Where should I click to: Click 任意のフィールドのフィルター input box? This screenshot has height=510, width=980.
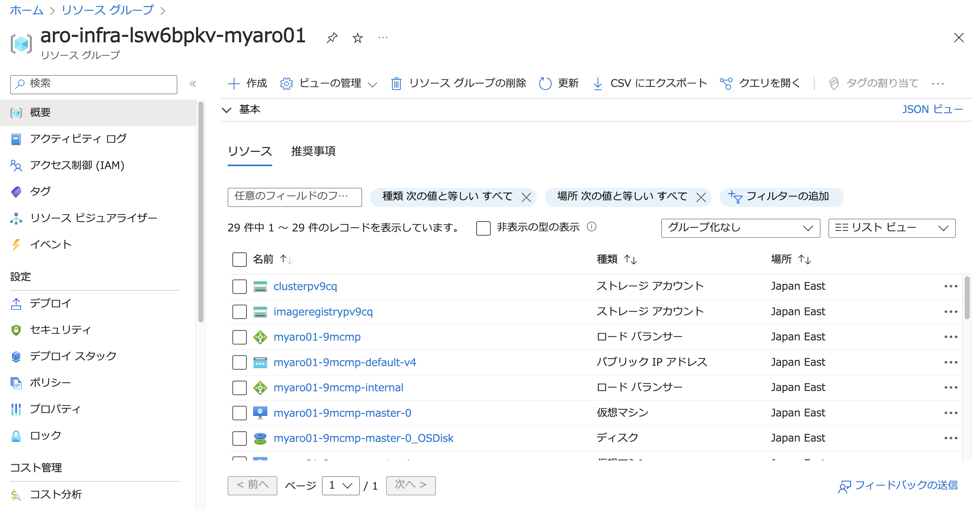click(295, 197)
